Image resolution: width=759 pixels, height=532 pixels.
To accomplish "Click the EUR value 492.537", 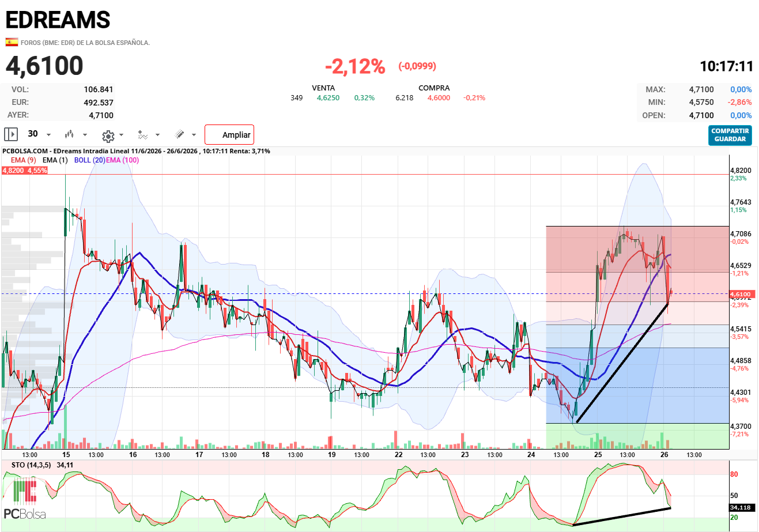I will 99,103.
